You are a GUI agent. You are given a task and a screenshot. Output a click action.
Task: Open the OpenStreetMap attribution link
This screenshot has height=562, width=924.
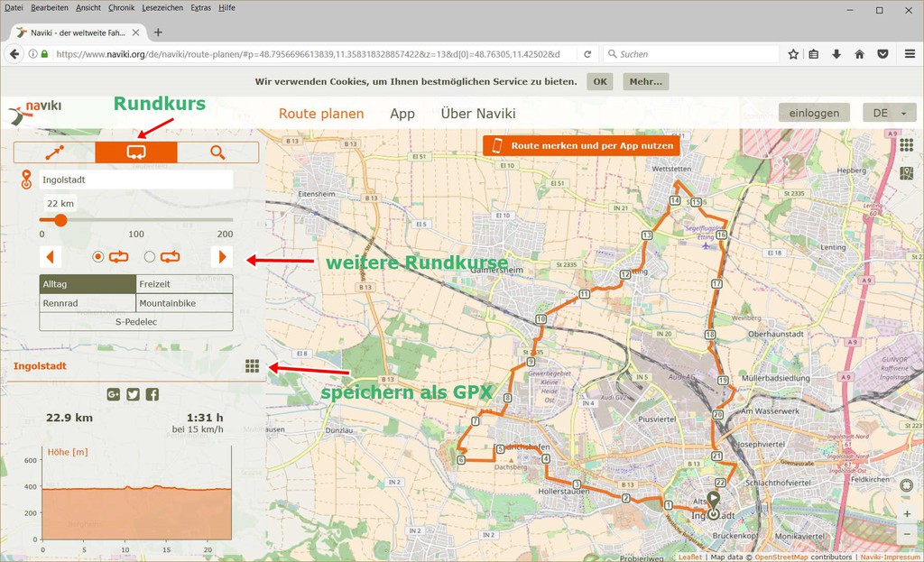pyautogui.click(x=781, y=557)
